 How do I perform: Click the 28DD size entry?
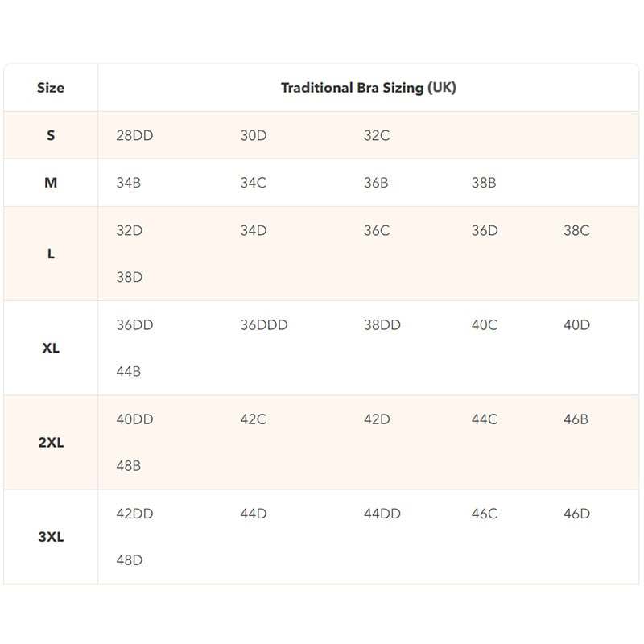134,135
